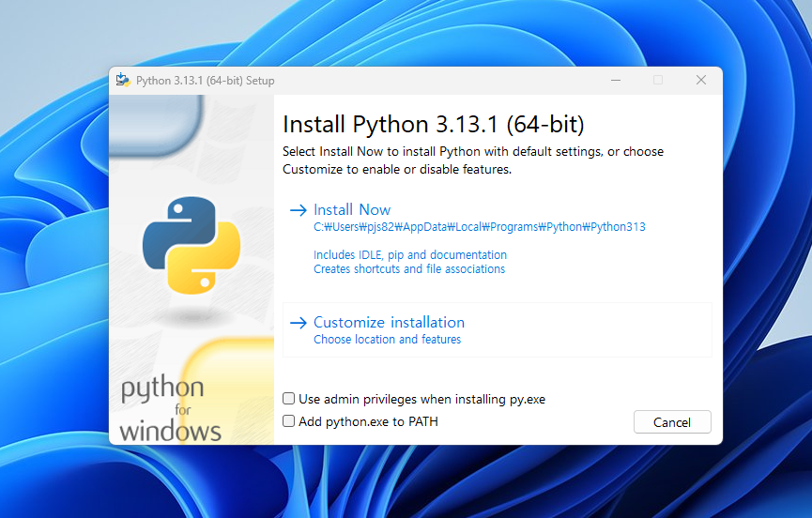Minimize the Python Setup window
Screen dimensions: 812x518
click(x=615, y=80)
